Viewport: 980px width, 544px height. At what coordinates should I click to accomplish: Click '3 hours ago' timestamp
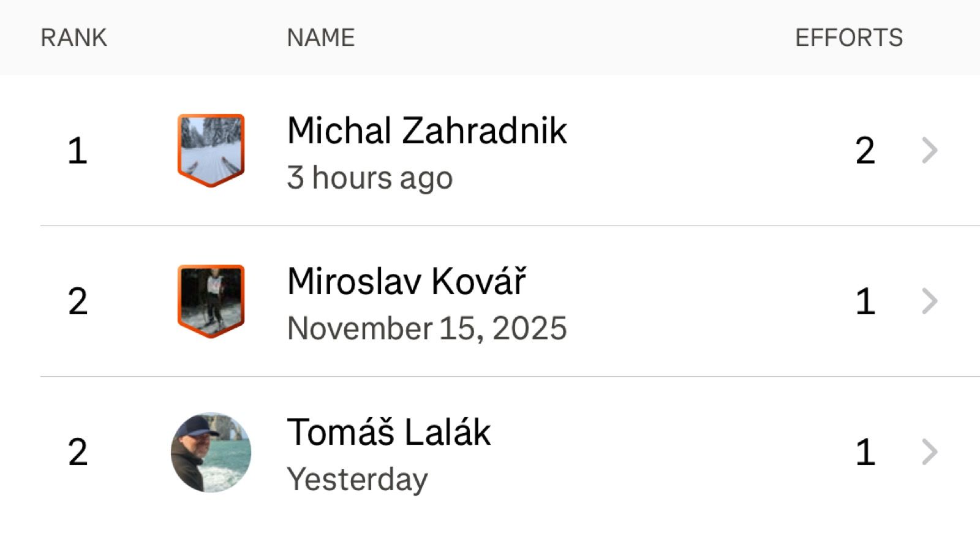coord(369,178)
